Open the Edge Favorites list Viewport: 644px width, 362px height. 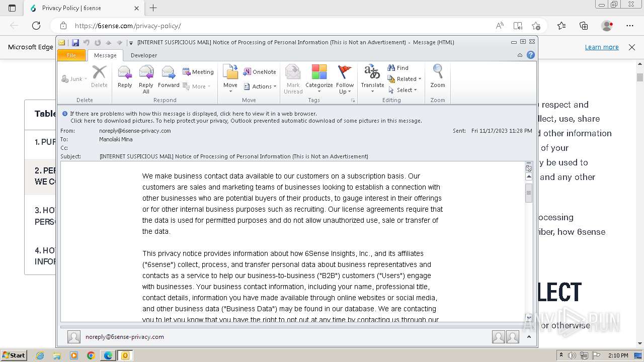[x=561, y=26]
